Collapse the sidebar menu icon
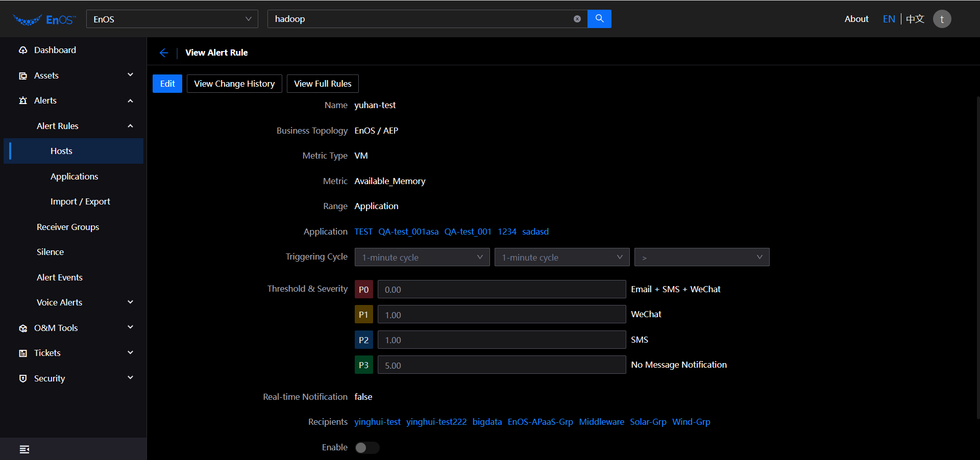 [x=24, y=449]
